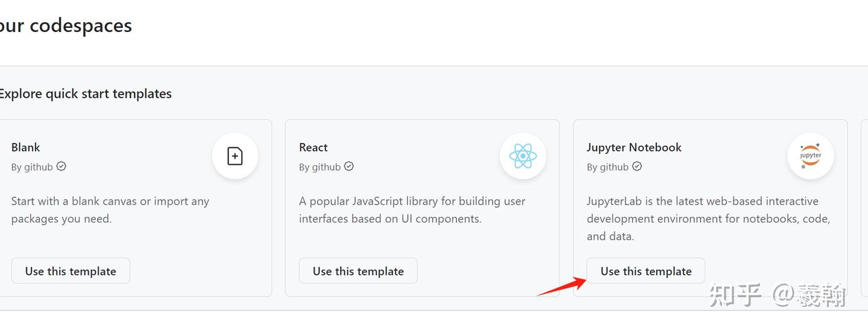Click the React atom logo icon
The image size is (868, 330).
tap(523, 156)
